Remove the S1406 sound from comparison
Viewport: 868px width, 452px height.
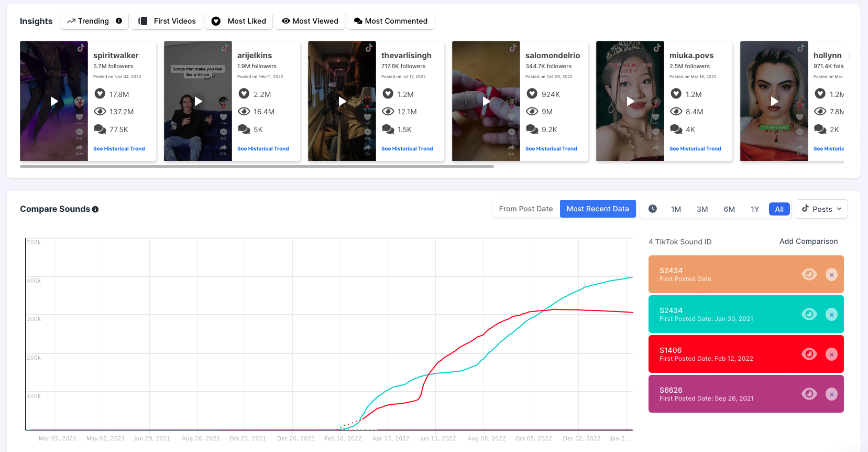click(x=831, y=354)
